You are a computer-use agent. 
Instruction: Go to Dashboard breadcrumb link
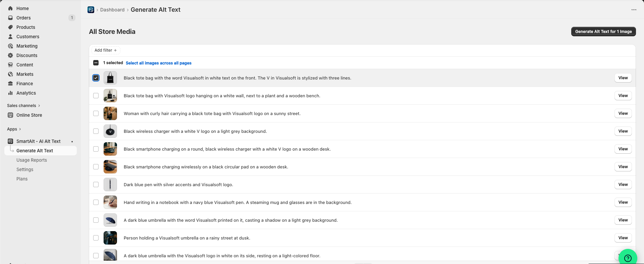point(112,10)
